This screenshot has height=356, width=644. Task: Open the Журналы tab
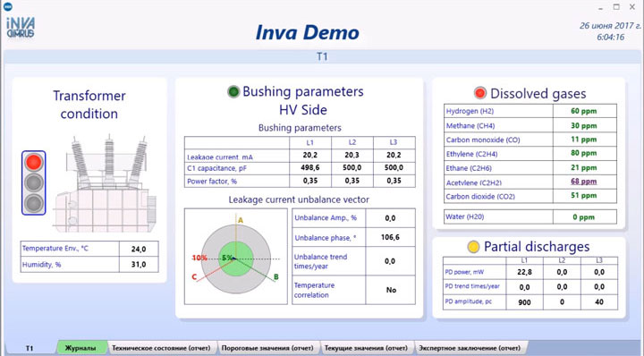click(80, 348)
